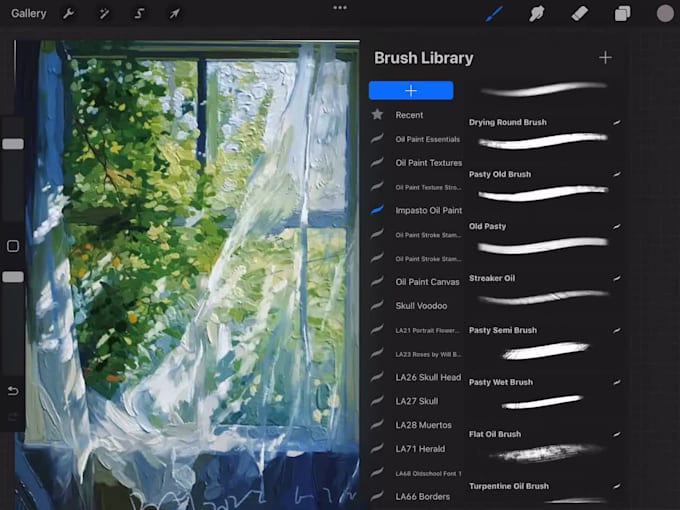The width and height of the screenshot is (680, 510).
Task: Add a new brush set with blue plus button
Action: [411, 90]
